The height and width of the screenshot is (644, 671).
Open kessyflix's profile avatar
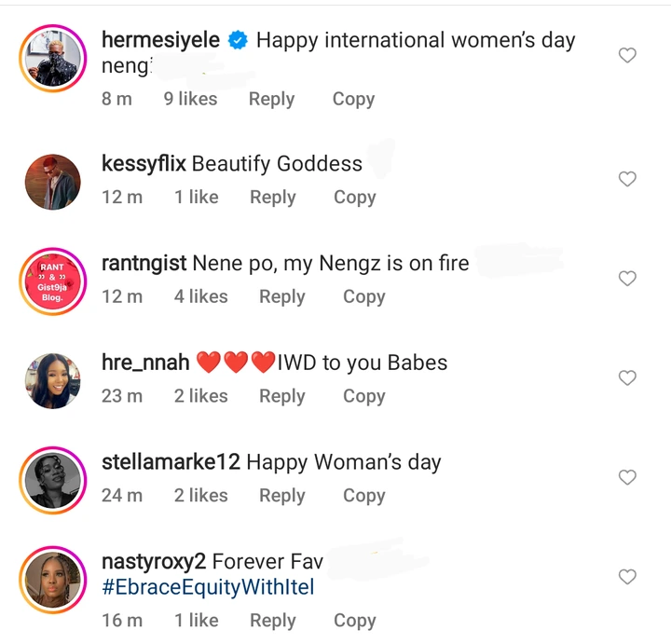[x=52, y=181]
